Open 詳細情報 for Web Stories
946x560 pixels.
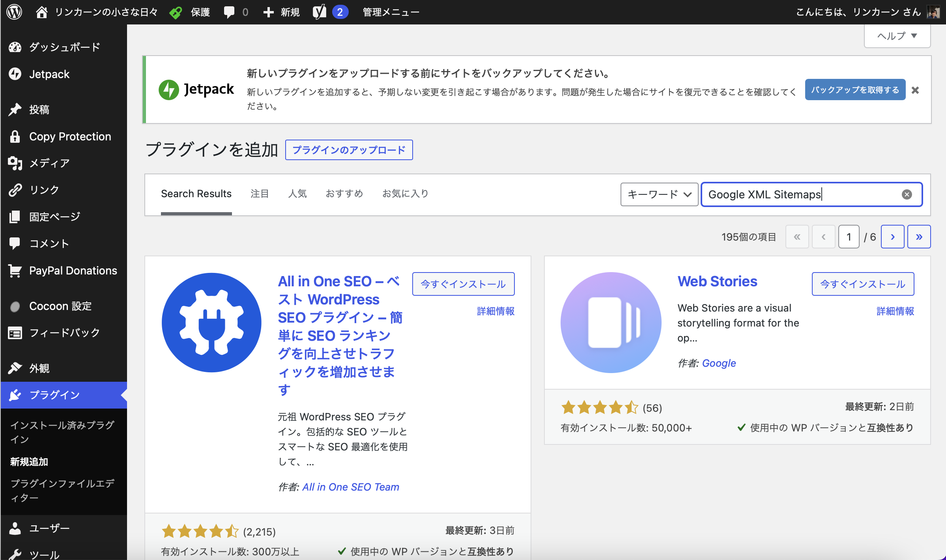pos(895,311)
